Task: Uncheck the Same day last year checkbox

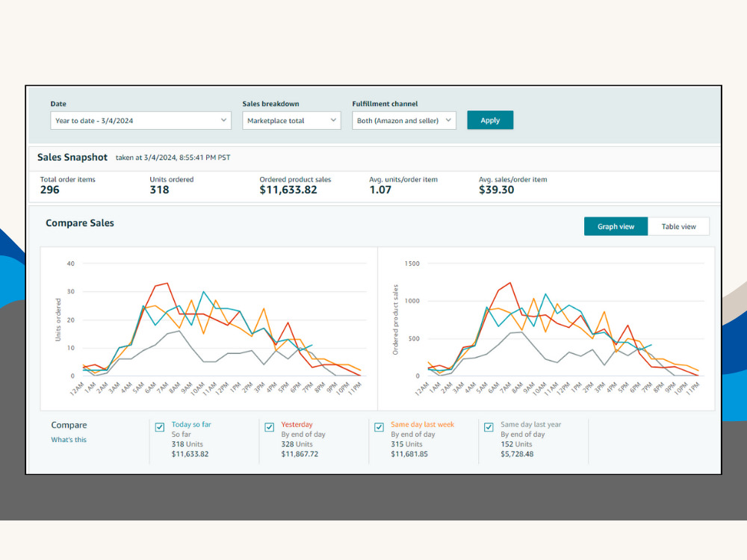Action: click(489, 427)
